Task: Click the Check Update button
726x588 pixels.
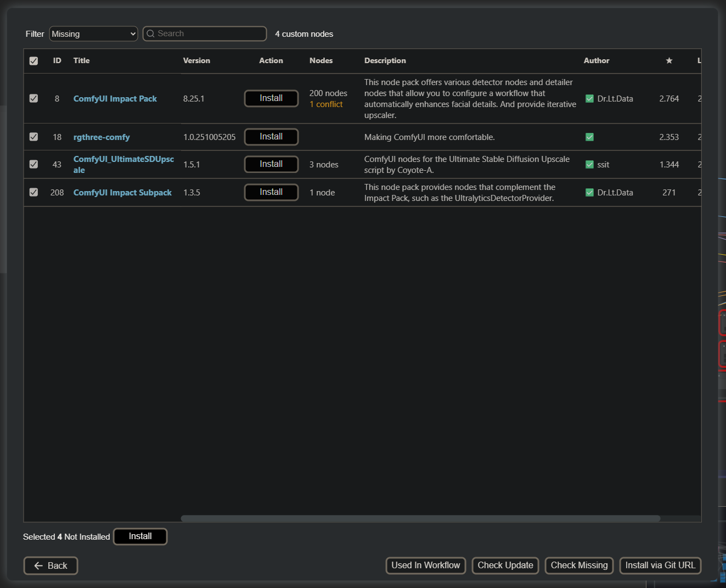Action: [x=505, y=565]
